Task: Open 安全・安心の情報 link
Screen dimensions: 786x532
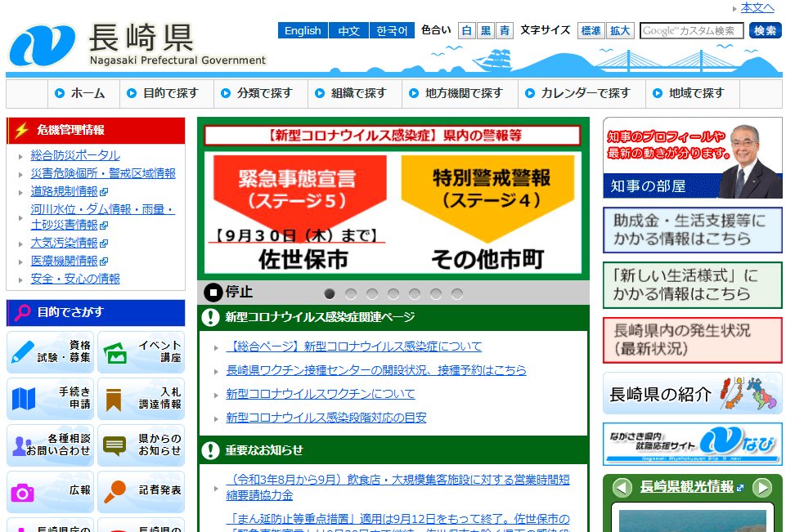Action: (75, 279)
